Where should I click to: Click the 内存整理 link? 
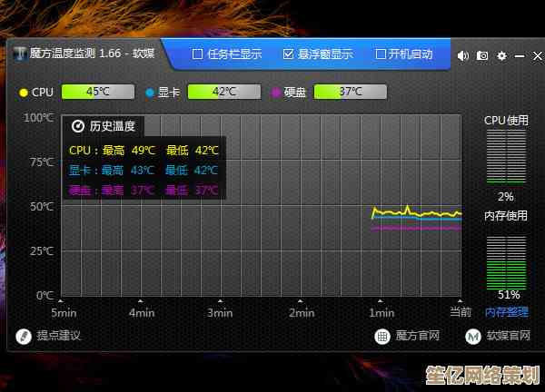pyautogui.click(x=506, y=311)
